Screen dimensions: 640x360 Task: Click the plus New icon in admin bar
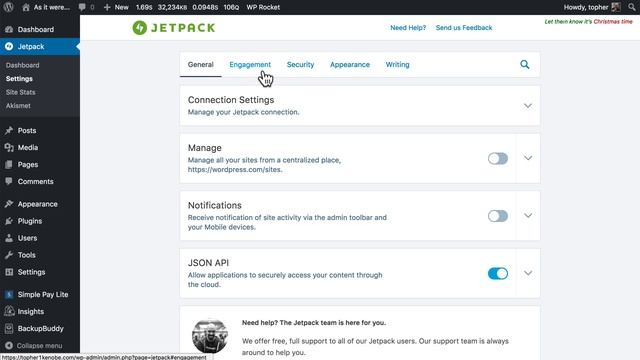pos(107,7)
